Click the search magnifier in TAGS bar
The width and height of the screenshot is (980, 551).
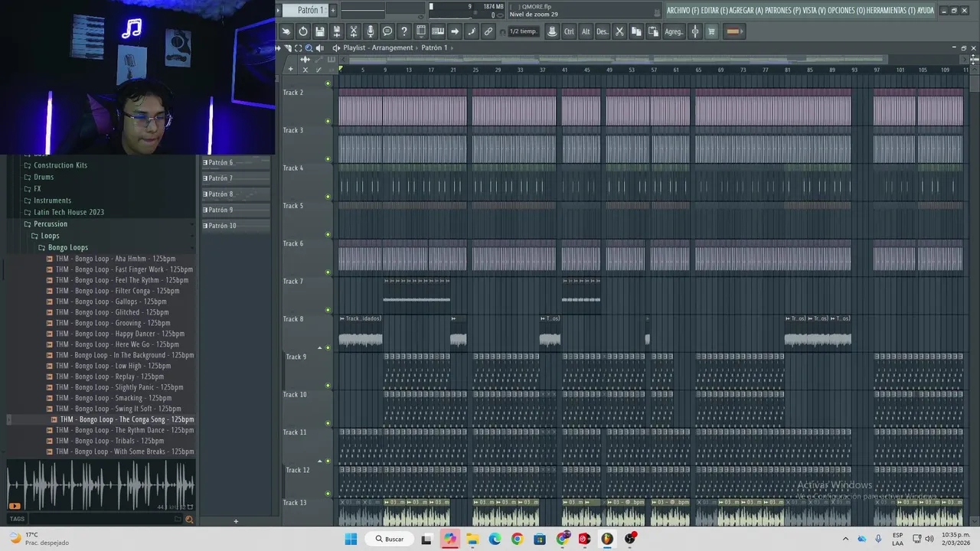tap(189, 519)
